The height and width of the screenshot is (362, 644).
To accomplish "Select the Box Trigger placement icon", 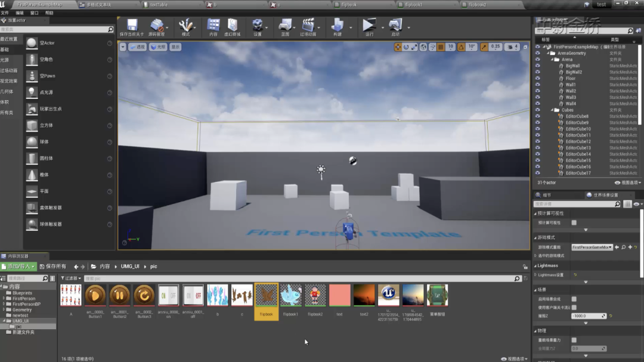I will [32, 208].
